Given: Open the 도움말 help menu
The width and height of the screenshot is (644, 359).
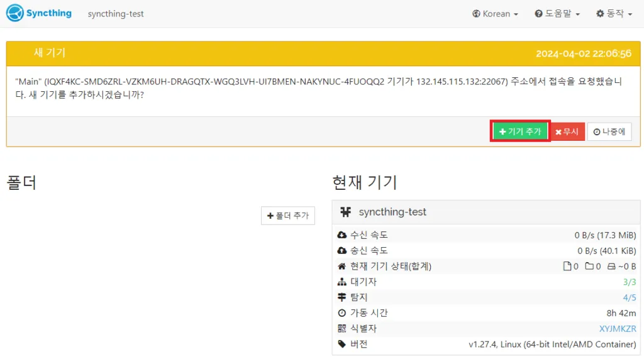Looking at the screenshot, I should pyautogui.click(x=557, y=14).
